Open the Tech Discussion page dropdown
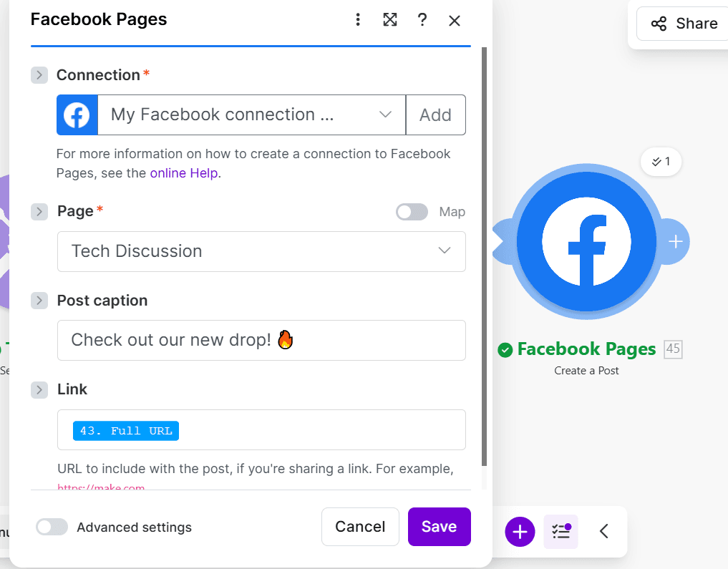 point(261,251)
